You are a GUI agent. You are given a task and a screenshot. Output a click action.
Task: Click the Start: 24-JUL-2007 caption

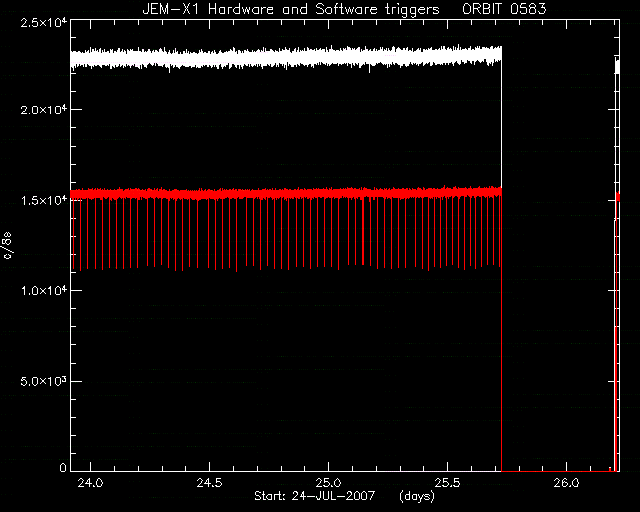[x=314, y=496]
